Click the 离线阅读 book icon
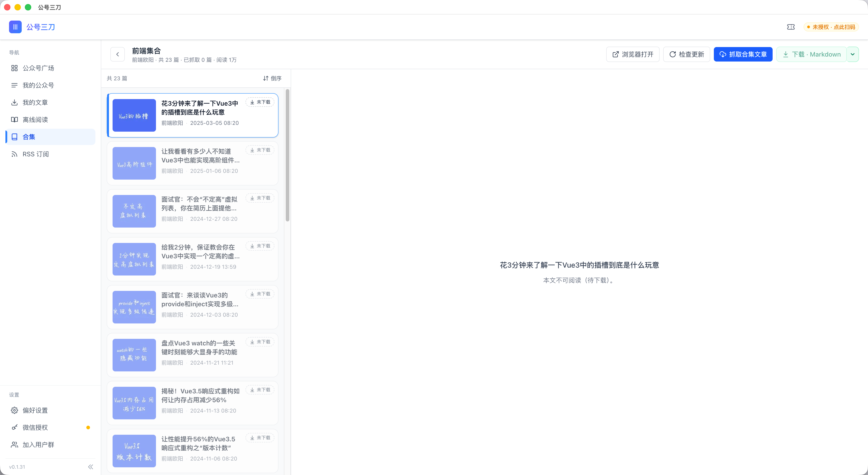 coord(14,120)
